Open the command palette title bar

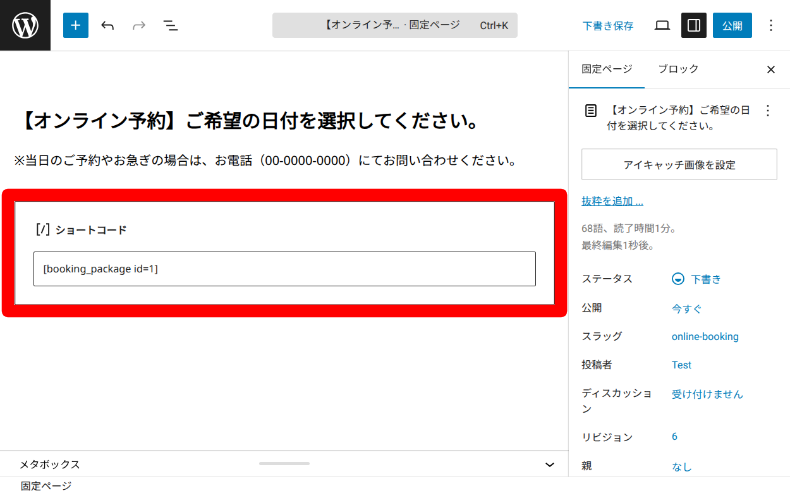tap(394, 25)
